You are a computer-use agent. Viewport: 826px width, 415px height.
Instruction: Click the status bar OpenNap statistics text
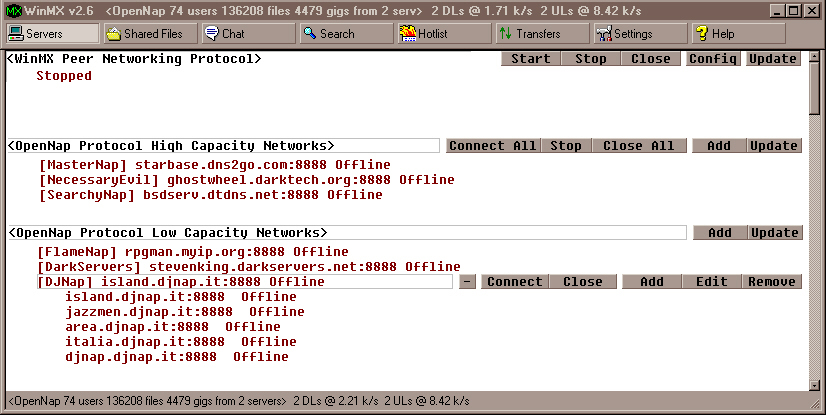(239, 401)
